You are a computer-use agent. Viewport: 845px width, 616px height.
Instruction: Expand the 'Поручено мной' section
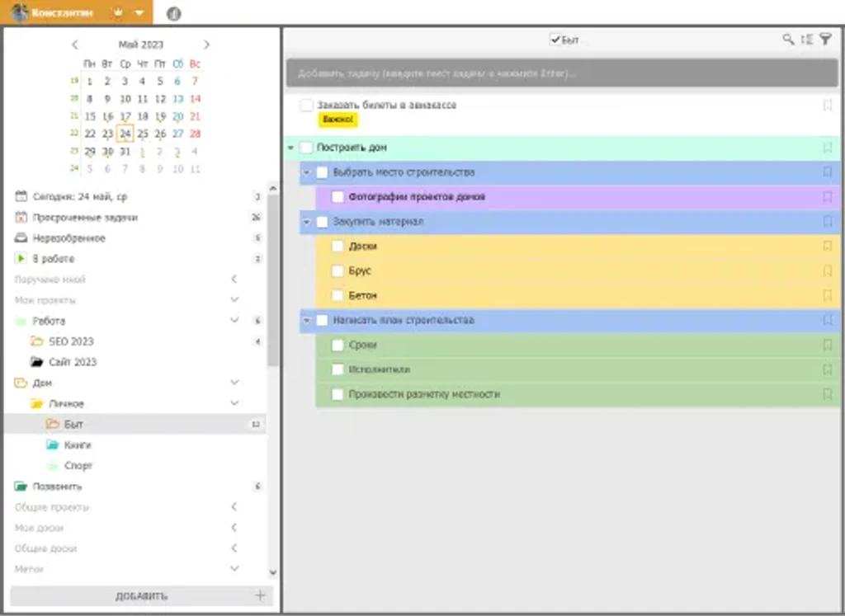(234, 279)
